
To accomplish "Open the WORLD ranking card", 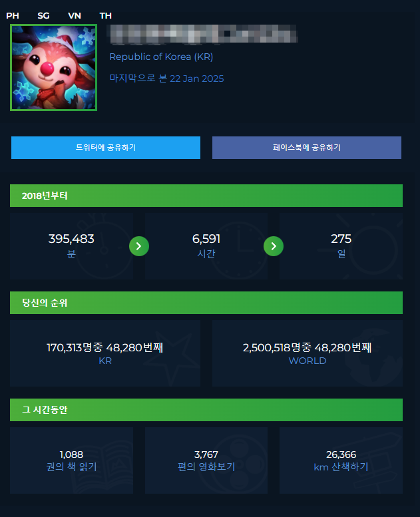I will 307,353.
